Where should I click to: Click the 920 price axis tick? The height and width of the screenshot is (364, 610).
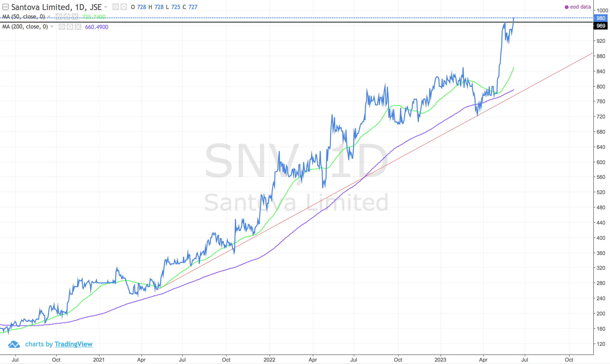(601, 41)
